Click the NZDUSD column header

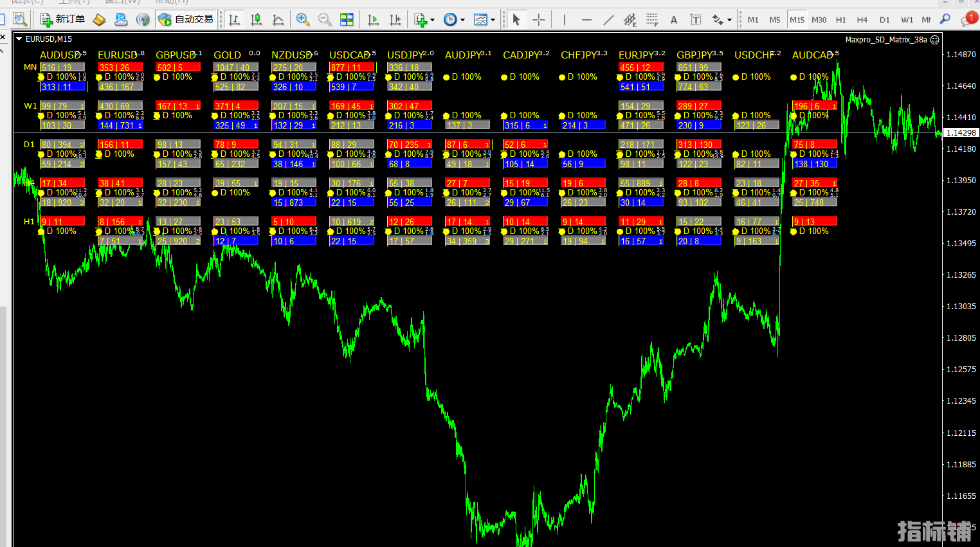pyautogui.click(x=292, y=55)
